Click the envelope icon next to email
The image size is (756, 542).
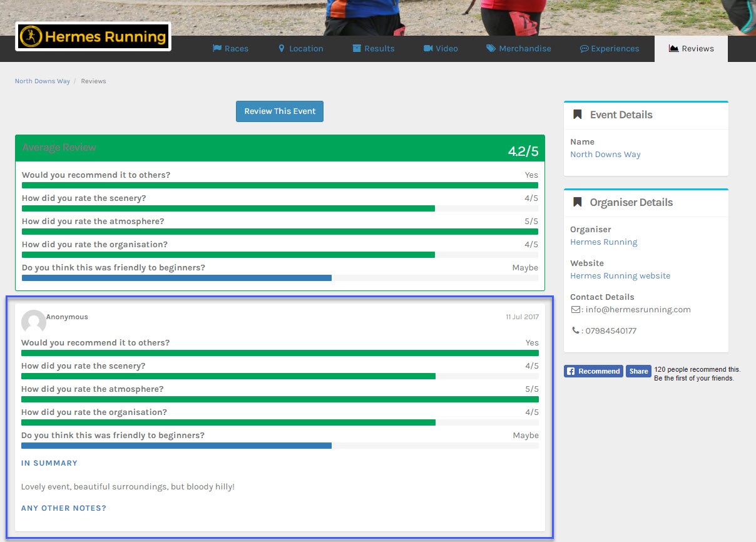pos(575,309)
